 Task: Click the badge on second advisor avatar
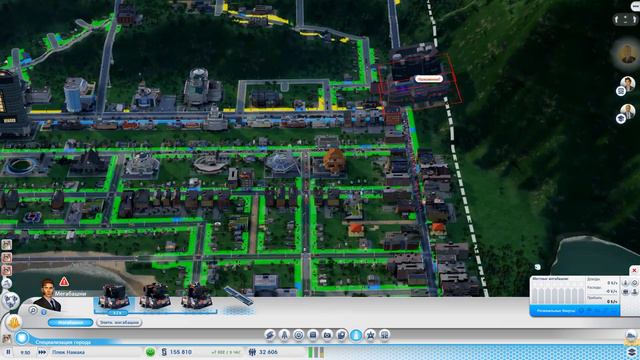point(621,91)
